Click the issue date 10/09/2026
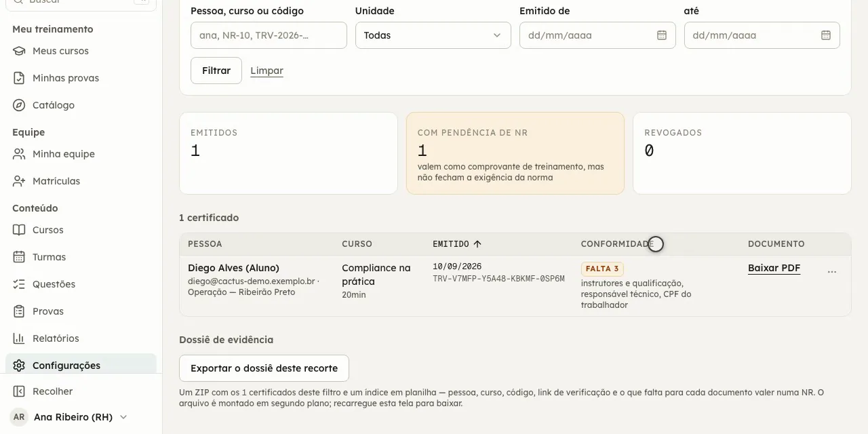The width and height of the screenshot is (868, 434). (457, 267)
